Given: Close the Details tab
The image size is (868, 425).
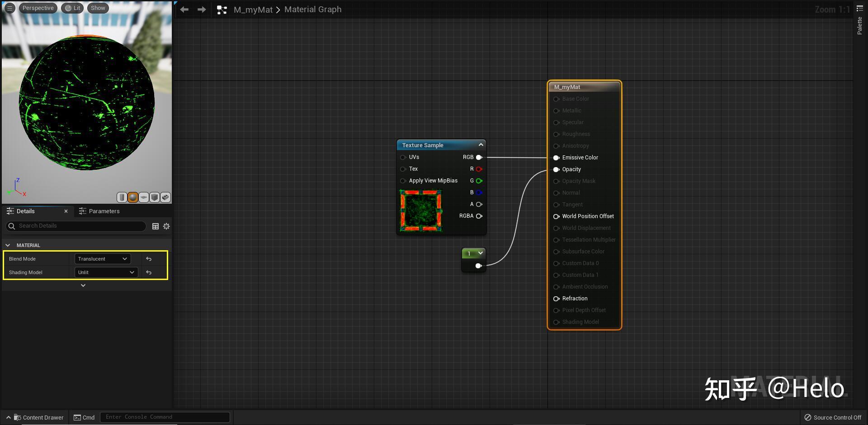Looking at the screenshot, I should [66, 211].
